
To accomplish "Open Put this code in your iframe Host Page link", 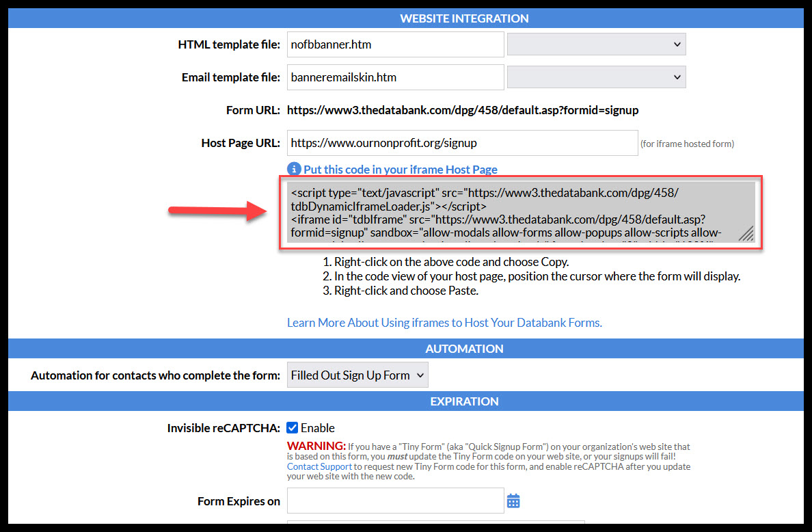I will (x=401, y=170).
